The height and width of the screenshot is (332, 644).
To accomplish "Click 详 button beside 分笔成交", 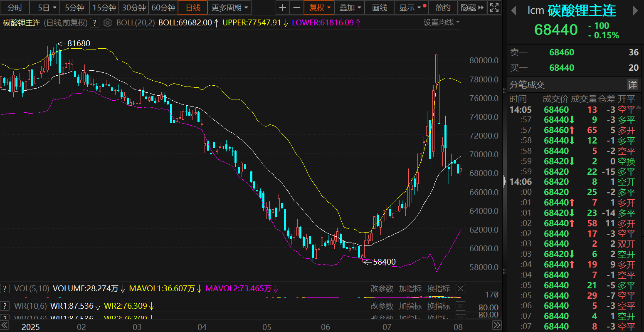I will tap(632, 85).
